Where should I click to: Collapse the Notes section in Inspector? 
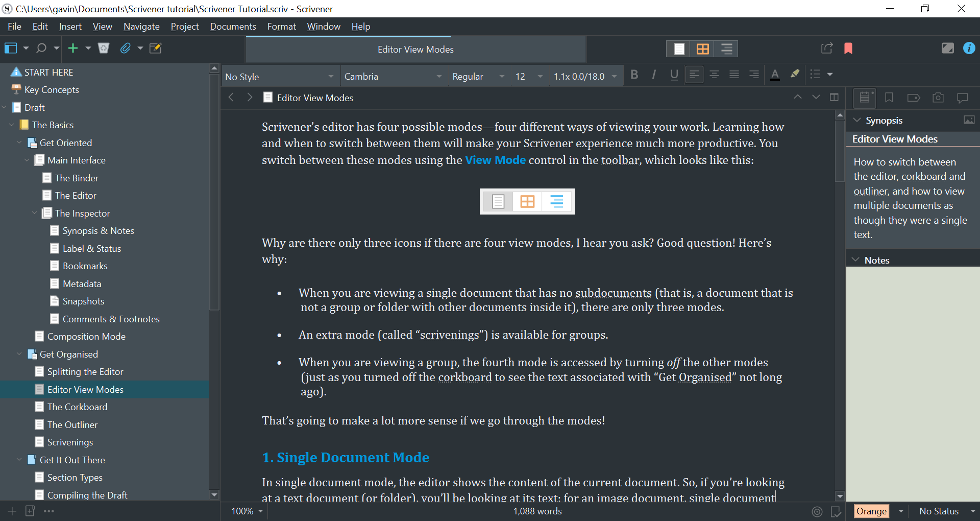click(856, 259)
